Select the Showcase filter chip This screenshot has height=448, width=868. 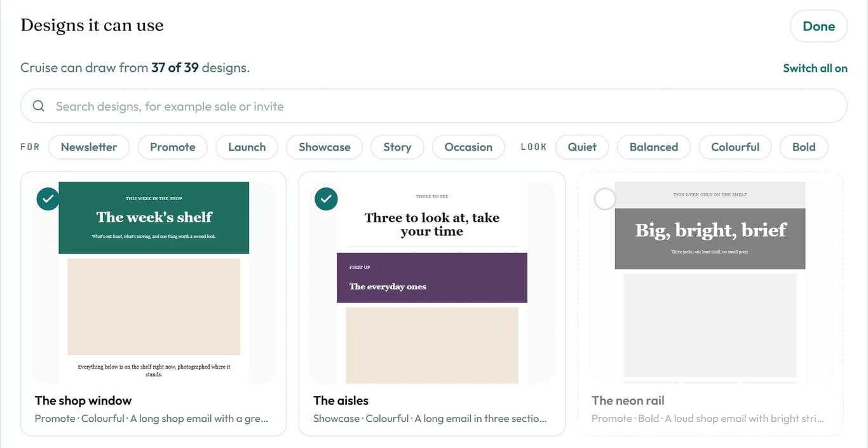(325, 147)
